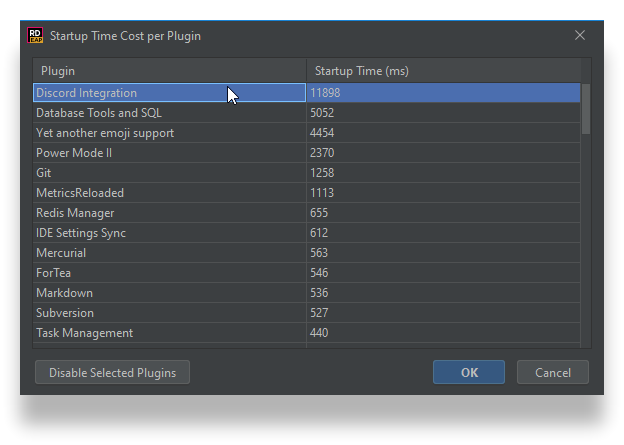Click the 546 startup time cell
The width and height of the screenshot is (624, 445).
(443, 273)
